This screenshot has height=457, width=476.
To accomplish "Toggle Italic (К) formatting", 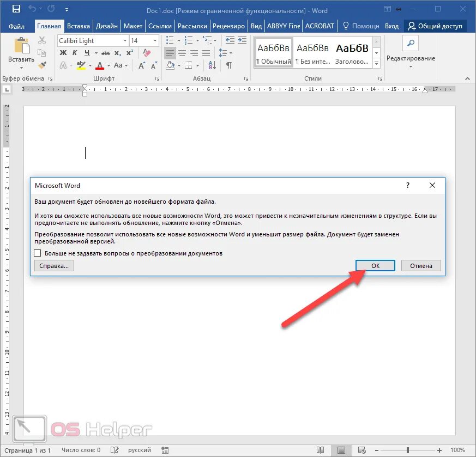I will click(75, 53).
